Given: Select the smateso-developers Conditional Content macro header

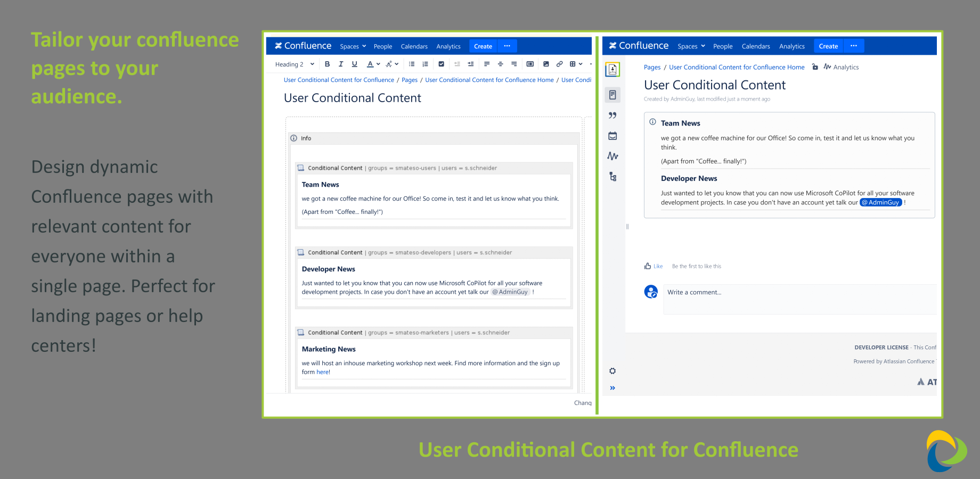Looking at the screenshot, I should pos(434,253).
